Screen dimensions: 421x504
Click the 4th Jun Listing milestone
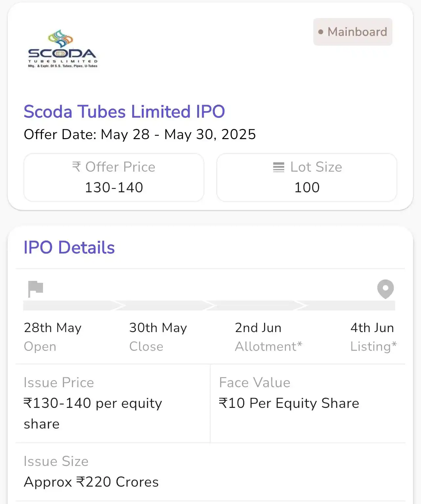tap(373, 337)
